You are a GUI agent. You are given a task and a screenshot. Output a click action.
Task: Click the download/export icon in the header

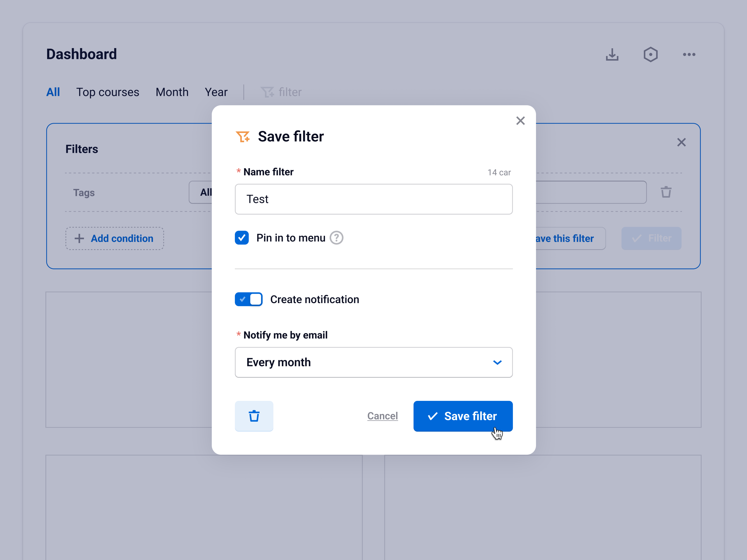click(x=612, y=54)
